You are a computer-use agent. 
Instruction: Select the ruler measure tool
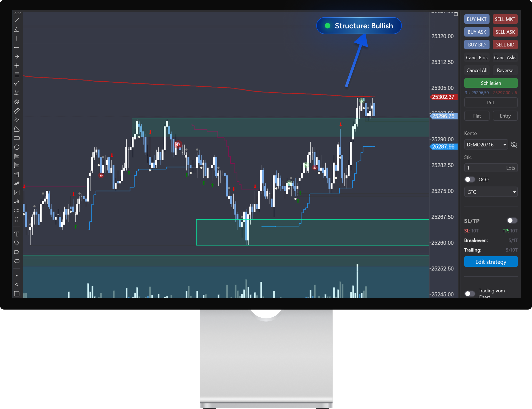[x=17, y=111]
